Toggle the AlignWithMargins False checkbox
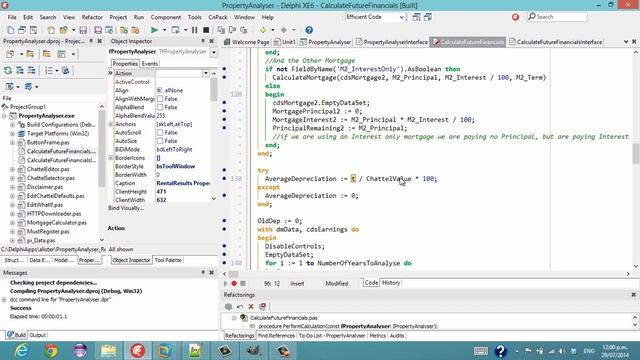The image size is (640, 360). (160, 99)
